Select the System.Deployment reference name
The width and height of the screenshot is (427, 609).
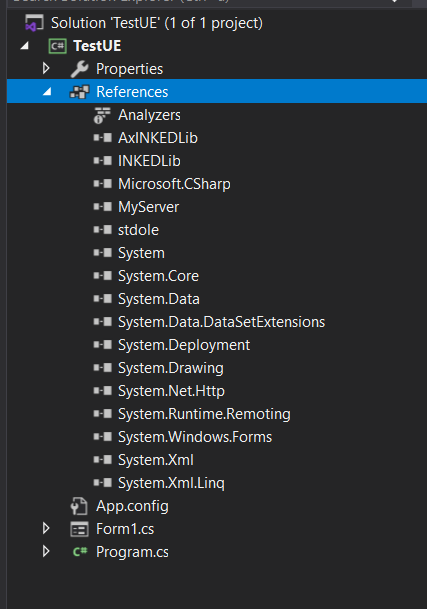(184, 346)
